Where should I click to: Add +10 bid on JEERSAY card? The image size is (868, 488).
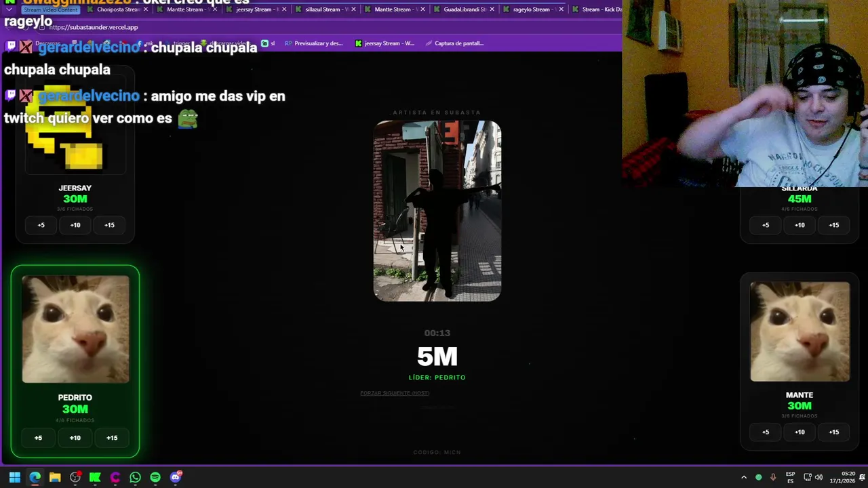click(x=75, y=225)
